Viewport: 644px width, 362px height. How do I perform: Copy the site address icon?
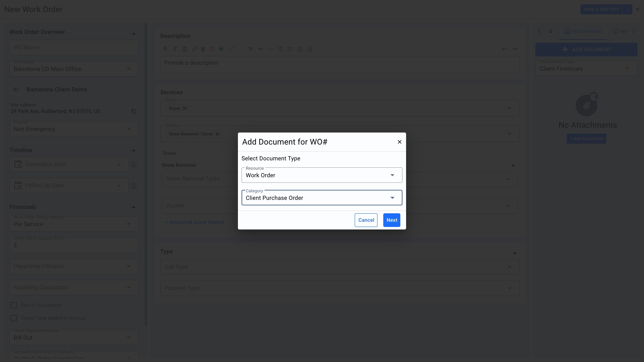134,111
